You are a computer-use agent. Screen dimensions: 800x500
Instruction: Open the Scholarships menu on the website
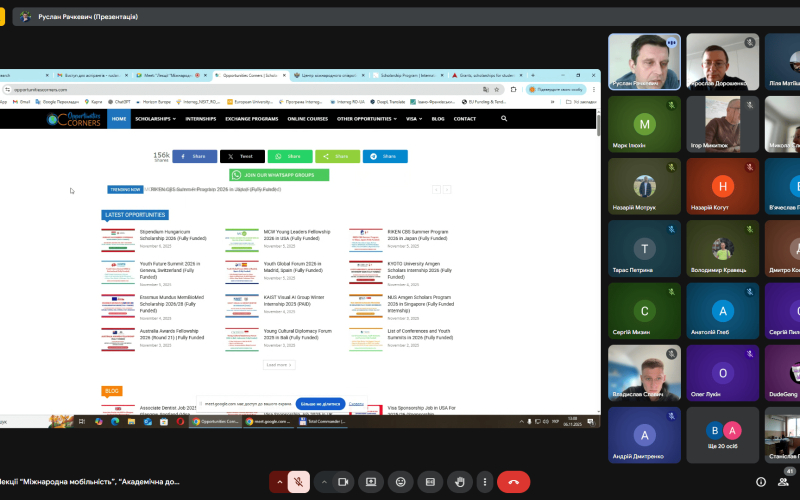[x=155, y=119]
